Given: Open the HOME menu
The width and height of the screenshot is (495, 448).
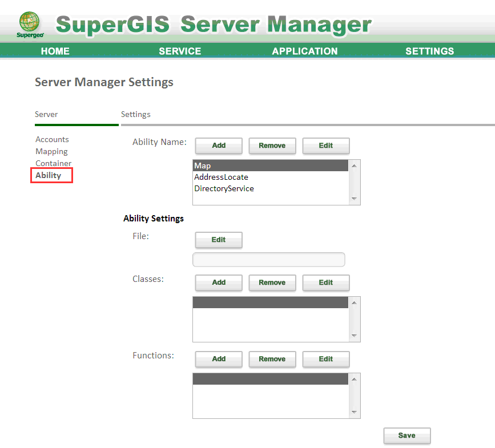Looking at the screenshot, I should coord(55,51).
